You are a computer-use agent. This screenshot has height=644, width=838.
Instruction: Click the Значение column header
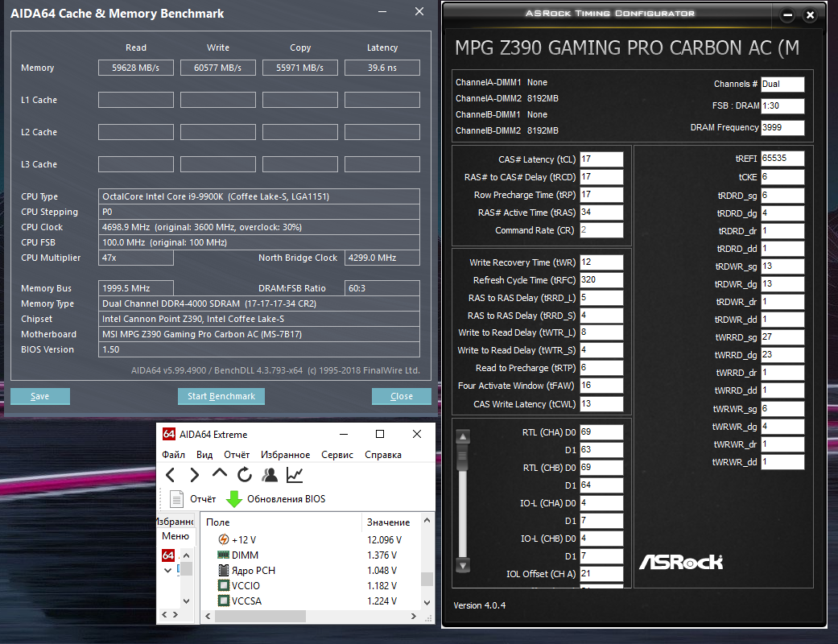click(x=391, y=522)
